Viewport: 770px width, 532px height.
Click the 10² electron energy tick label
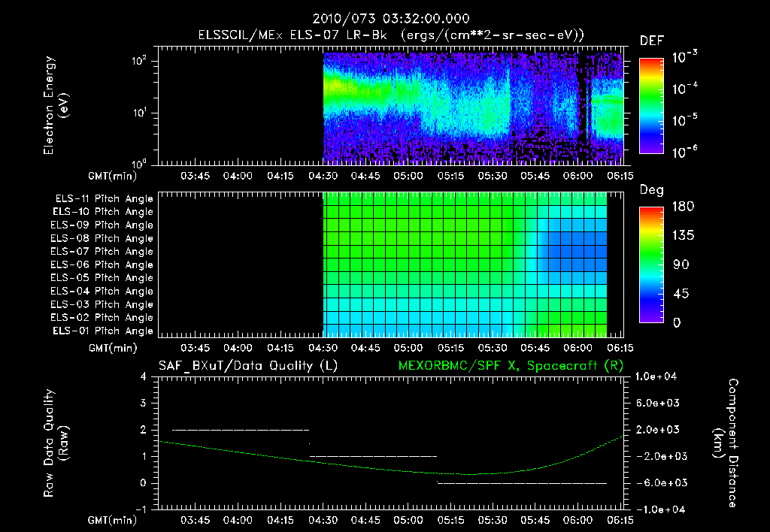click(139, 61)
